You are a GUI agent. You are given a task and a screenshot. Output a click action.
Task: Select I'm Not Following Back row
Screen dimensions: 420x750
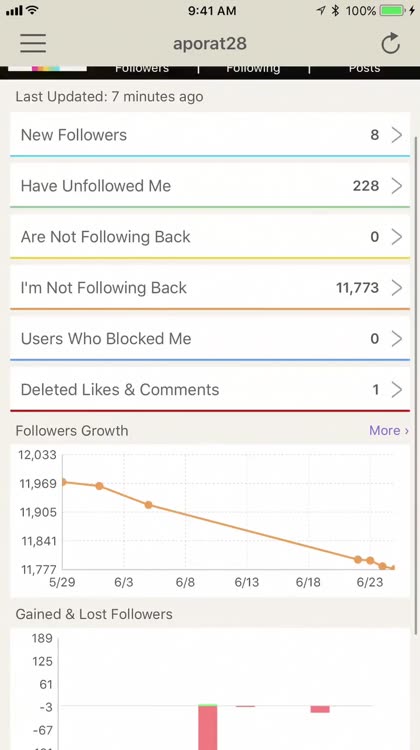coord(210,287)
